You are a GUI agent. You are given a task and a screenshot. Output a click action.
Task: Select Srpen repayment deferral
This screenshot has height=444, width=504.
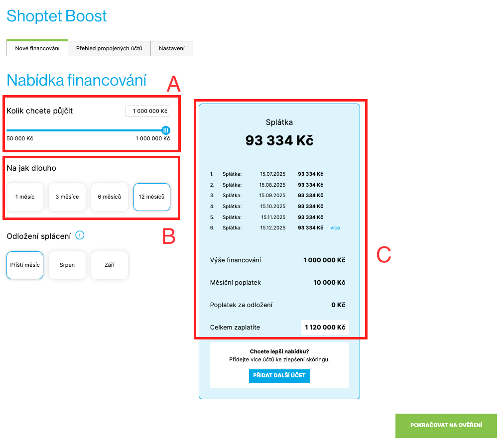(67, 265)
